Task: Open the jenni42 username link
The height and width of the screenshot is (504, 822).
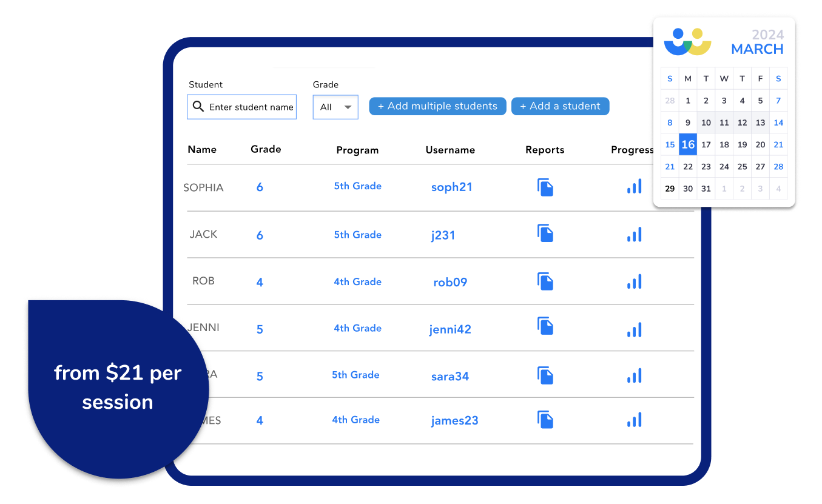Action: point(450,329)
